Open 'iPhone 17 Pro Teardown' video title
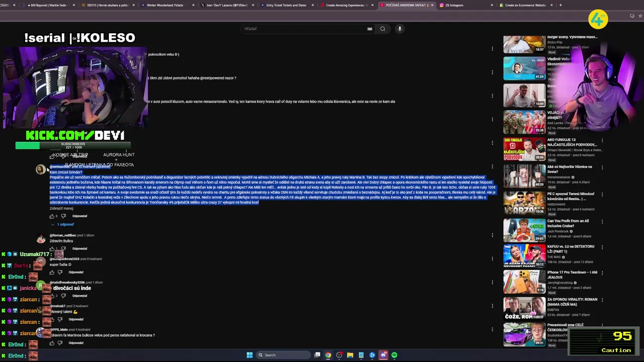The width and height of the screenshot is (644, 362). [x=572, y=275]
